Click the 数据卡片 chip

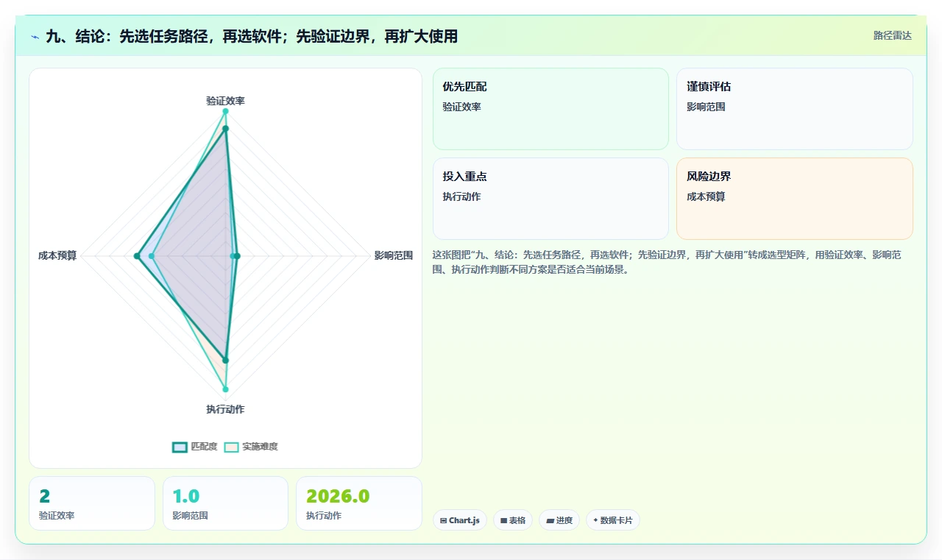[613, 520]
